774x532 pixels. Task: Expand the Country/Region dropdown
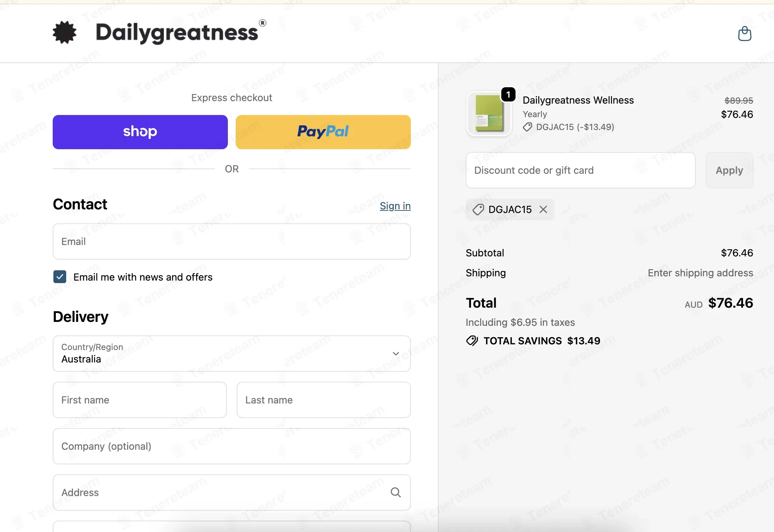(x=232, y=354)
